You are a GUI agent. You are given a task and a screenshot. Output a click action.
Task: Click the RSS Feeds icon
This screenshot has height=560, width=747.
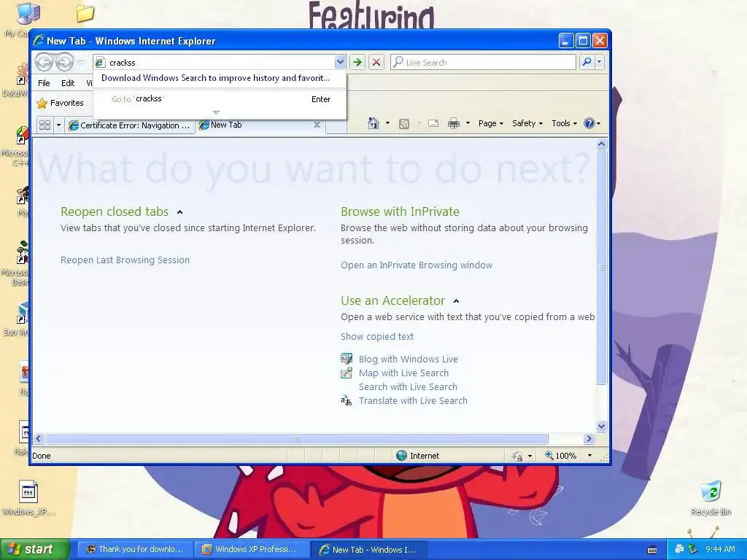pyautogui.click(x=404, y=124)
